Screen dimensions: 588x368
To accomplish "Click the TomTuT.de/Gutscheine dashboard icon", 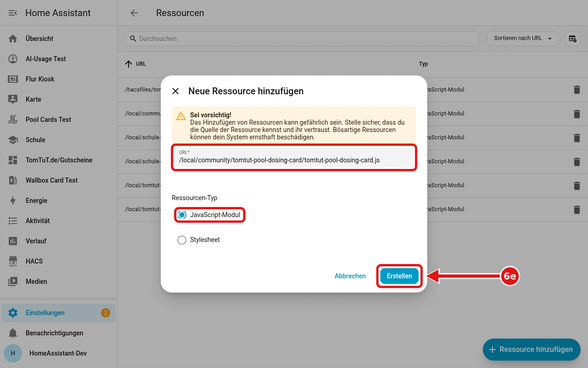I will (13, 160).
